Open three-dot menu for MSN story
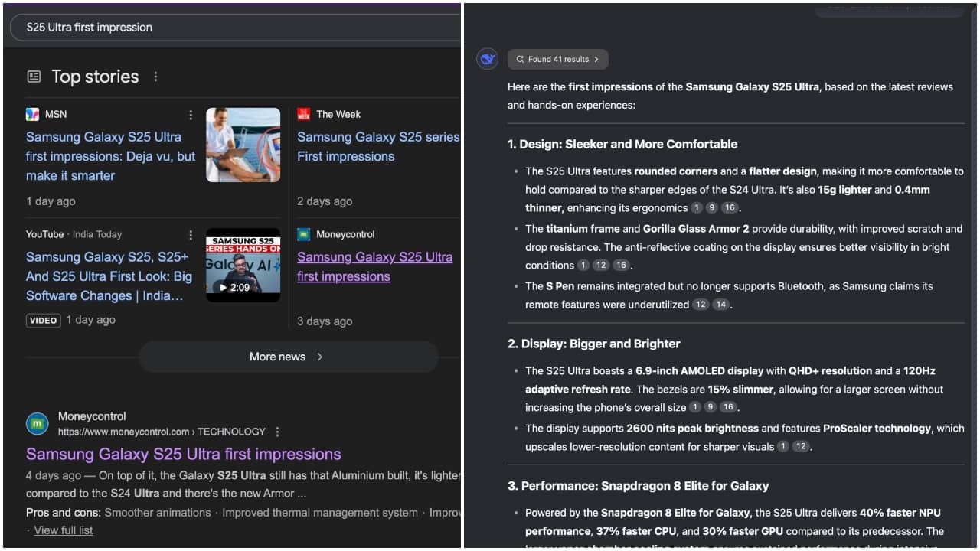980x551 pixels. [x=191, y=115]
